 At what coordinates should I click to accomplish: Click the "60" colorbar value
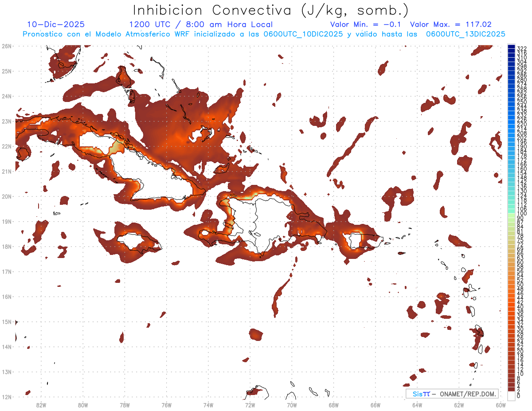click(520, 262)
